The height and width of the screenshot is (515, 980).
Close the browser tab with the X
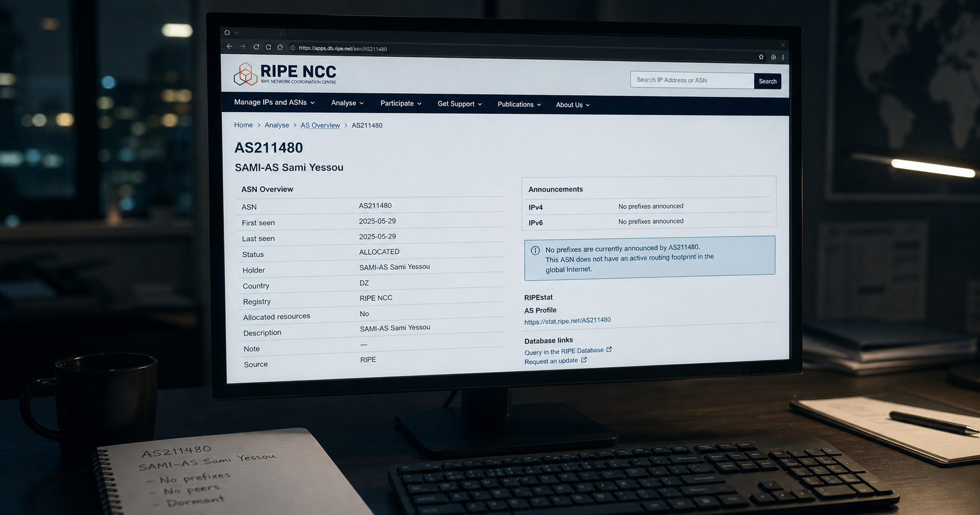coord(783,45)
